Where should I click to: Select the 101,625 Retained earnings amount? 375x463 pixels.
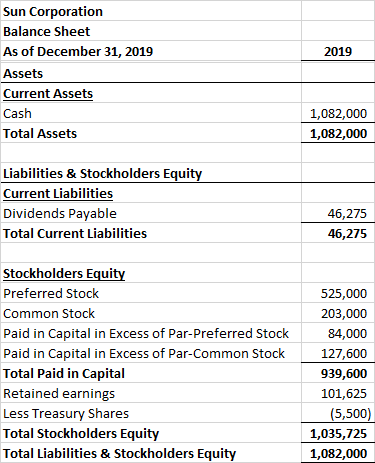point(344,394)
